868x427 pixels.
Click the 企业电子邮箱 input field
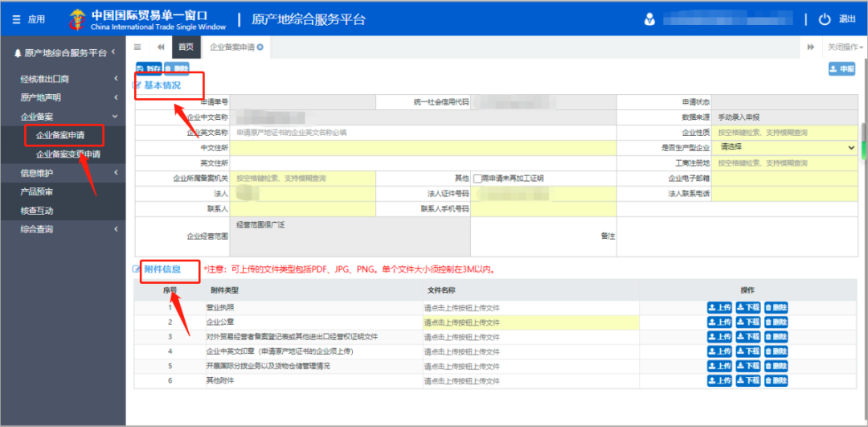coord(785,179)
